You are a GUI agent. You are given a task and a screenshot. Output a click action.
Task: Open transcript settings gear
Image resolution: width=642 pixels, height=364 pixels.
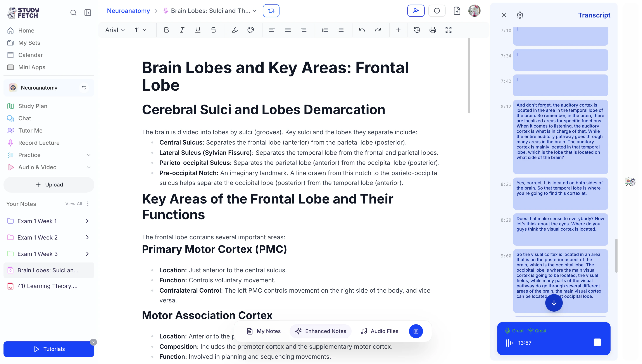pyautogui.click(x=520, y=15)
